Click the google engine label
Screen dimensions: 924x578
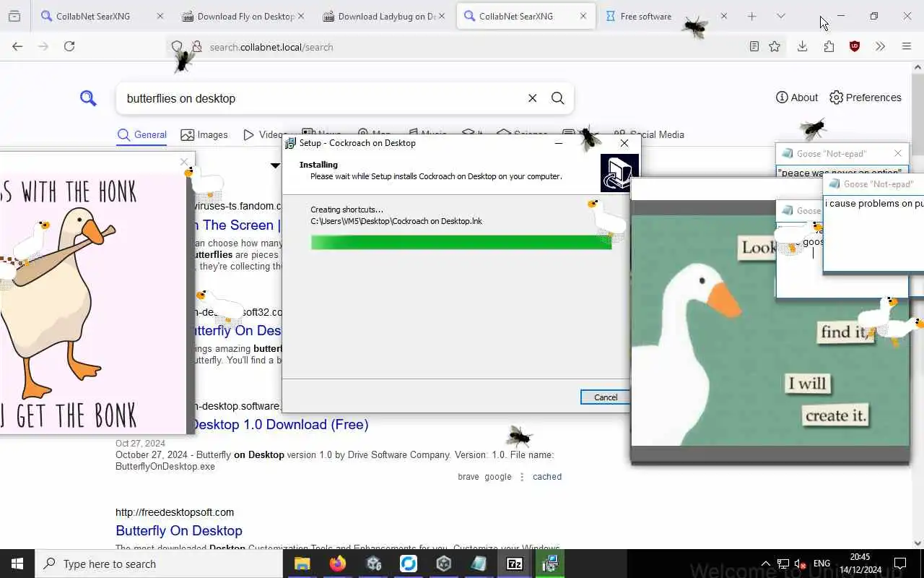click(x=498, y=477)
